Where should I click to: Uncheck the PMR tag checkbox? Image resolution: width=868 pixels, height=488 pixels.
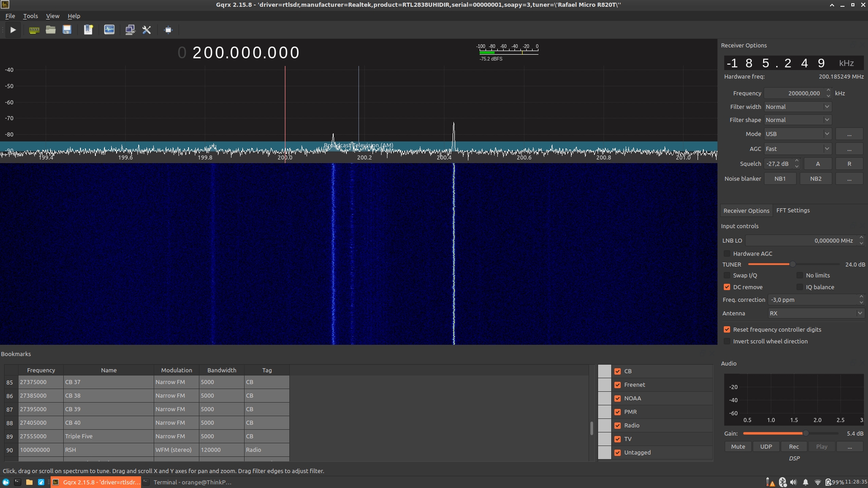point(618,412)
